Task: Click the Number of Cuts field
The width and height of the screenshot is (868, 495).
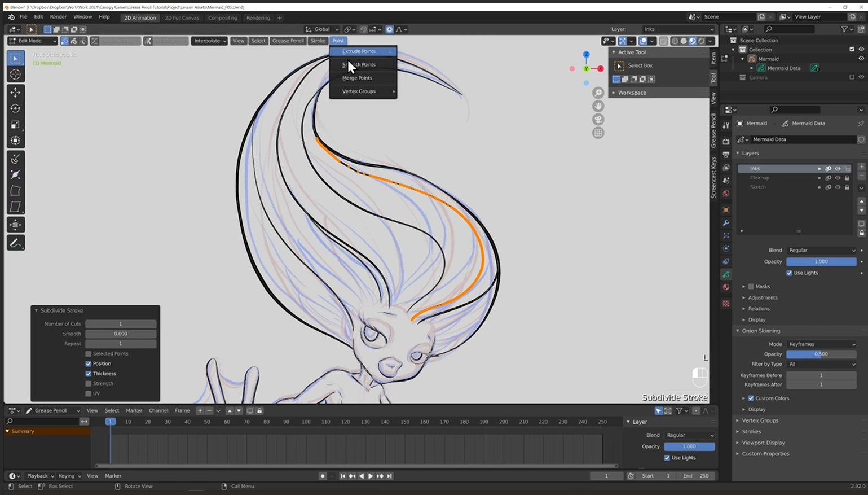Action: click(x=121, y=324)
